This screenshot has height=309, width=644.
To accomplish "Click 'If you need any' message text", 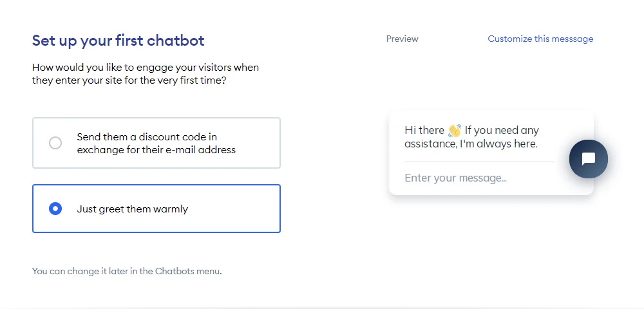I will [502, 131].
